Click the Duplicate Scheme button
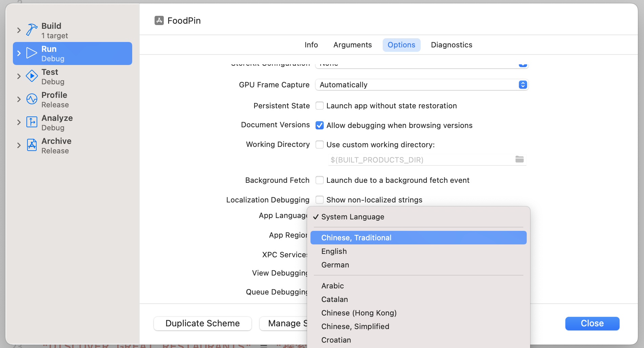 pos(202,323)
